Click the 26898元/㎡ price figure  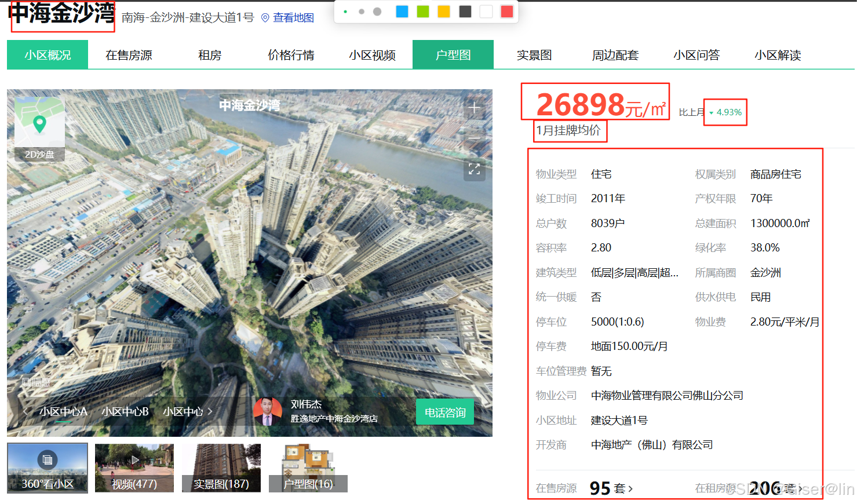(x=601, y=105)
